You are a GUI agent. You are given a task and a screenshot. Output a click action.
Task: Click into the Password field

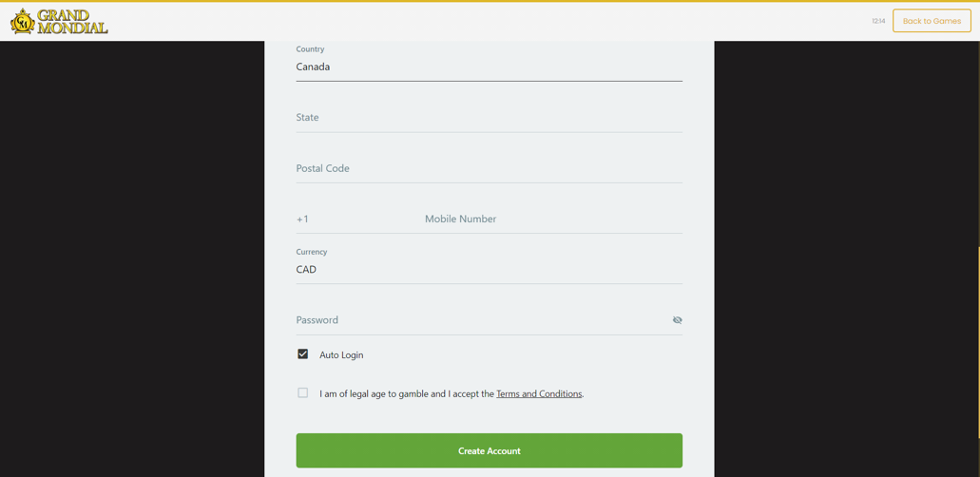[x=481, y=320]
